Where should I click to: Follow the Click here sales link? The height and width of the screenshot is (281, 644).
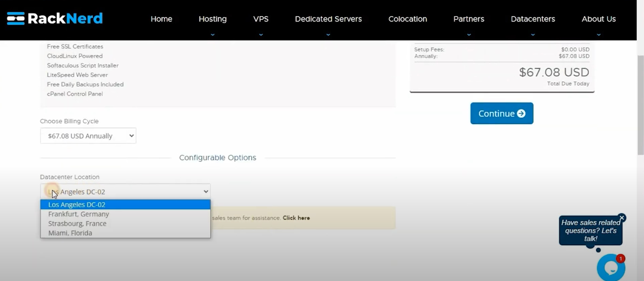[x=296, y=218]
